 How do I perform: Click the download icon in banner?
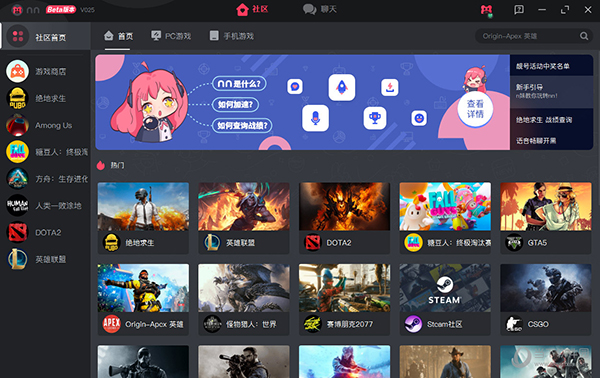390,87
